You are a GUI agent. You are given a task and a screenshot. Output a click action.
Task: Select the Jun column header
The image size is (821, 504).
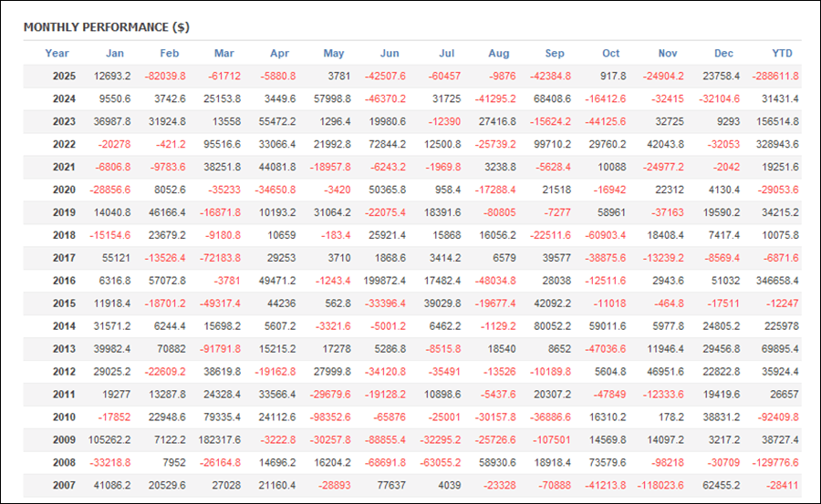click(389, 53)
